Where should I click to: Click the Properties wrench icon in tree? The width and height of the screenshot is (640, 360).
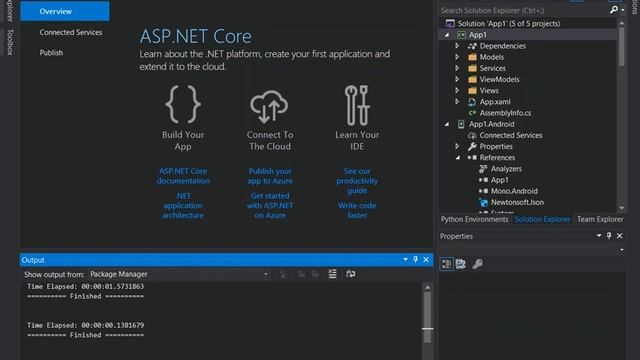pos(472,146)
